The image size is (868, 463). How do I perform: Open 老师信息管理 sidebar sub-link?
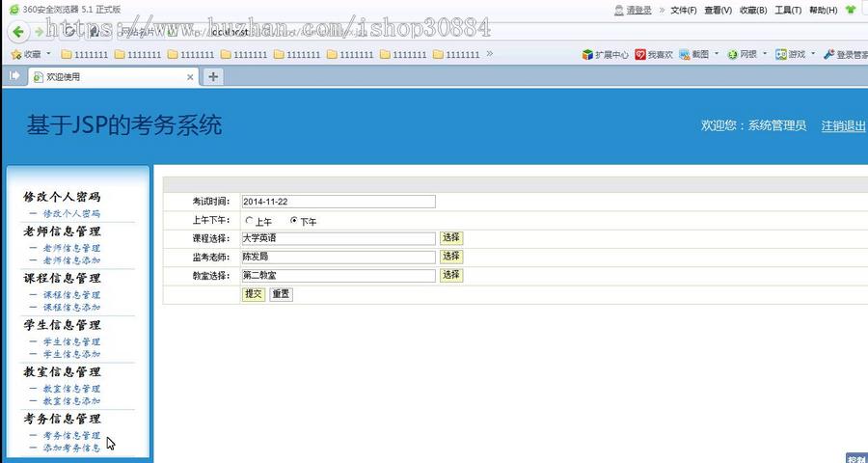(x=71, y=248)
